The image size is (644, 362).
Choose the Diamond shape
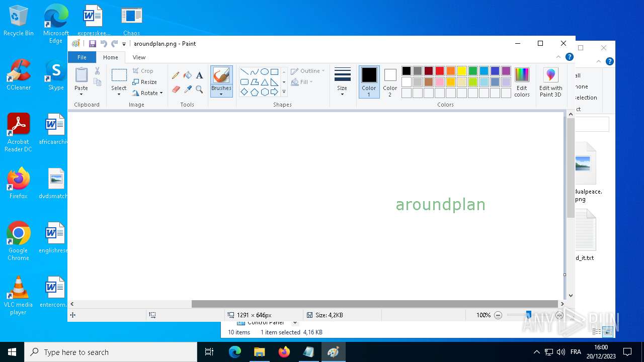(x=245, y=92)
